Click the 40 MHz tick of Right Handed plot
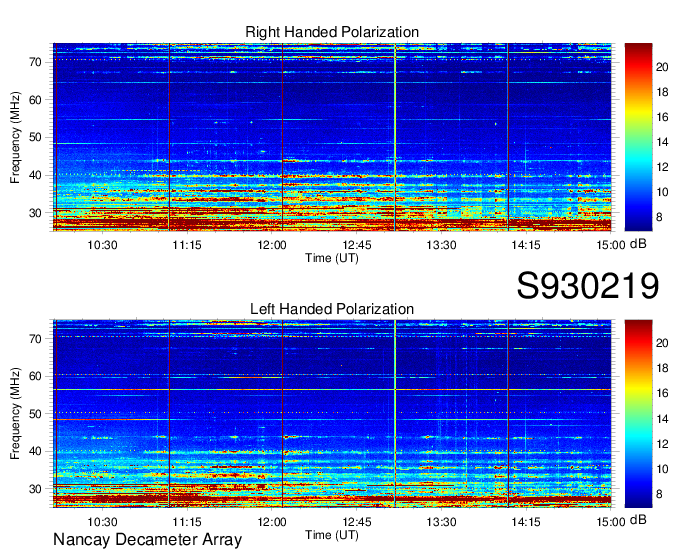680x552 pixels. [35, 176]
